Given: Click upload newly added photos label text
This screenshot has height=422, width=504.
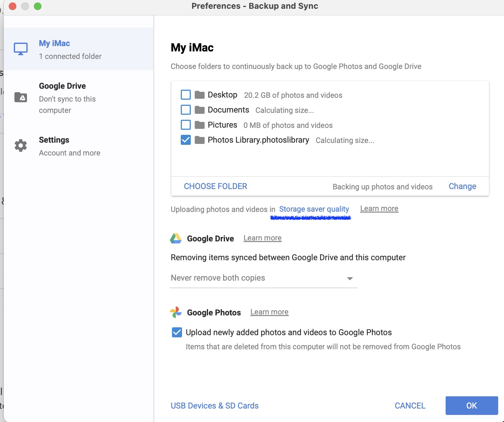Looking at the screenshot, I should click(289, 332).
